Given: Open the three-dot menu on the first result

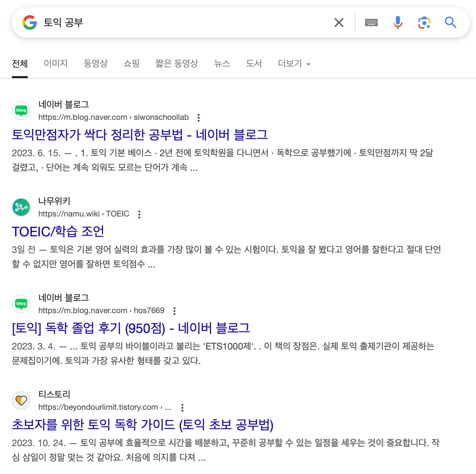Looking at the screenshot, I should point(199,118).
